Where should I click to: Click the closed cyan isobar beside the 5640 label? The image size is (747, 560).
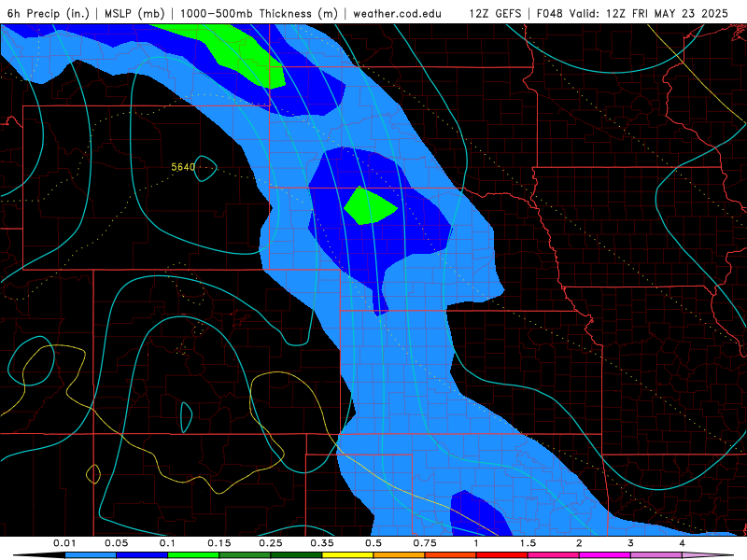(x=205, y=169)
